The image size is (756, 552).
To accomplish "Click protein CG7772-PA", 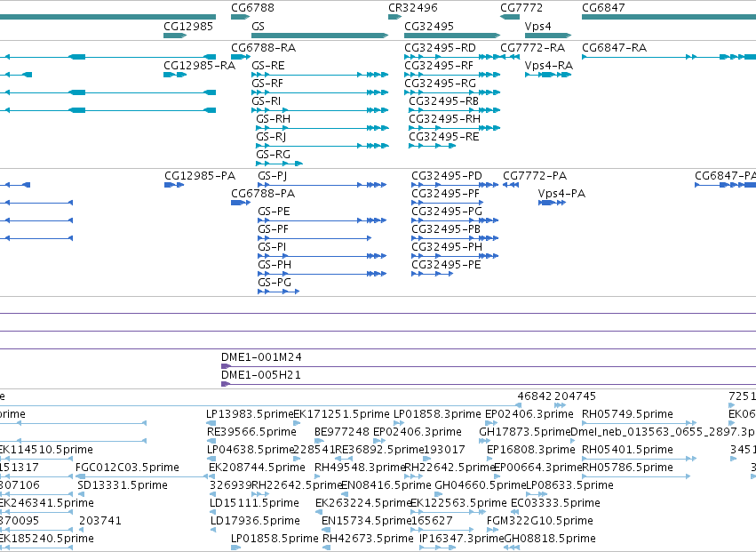I will pos(511,185).
